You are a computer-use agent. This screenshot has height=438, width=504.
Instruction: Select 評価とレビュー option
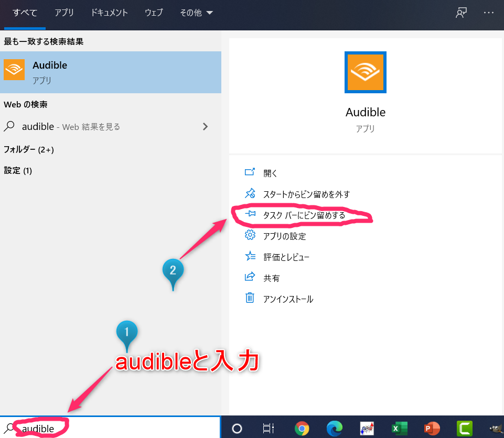tap(277, 257)
